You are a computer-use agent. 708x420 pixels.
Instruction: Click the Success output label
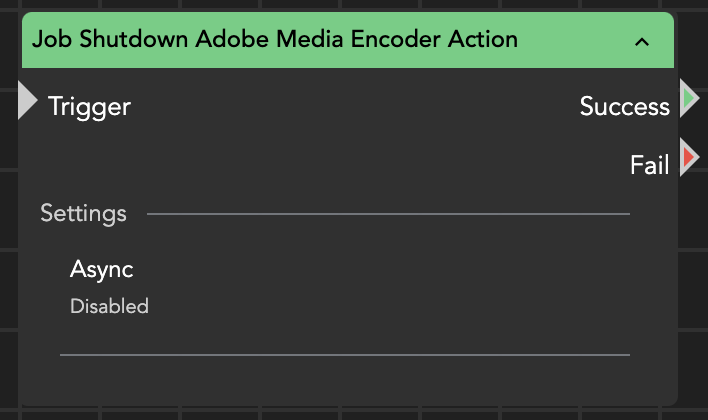point(624,106)
